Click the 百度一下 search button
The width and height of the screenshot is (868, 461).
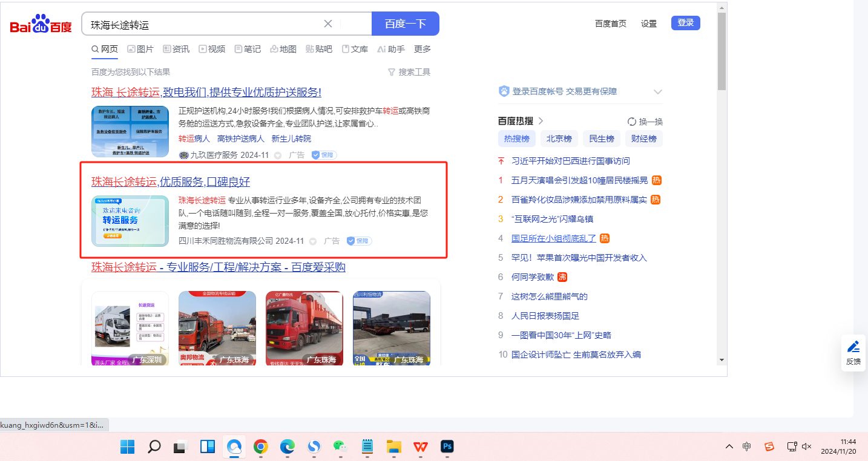coord(406,24)
